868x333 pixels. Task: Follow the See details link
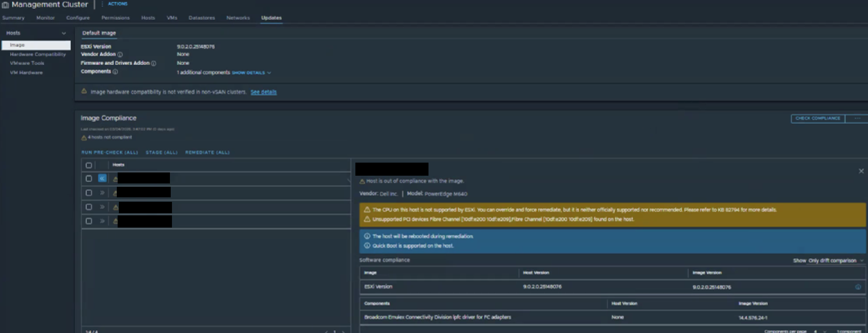coord(263,92)
